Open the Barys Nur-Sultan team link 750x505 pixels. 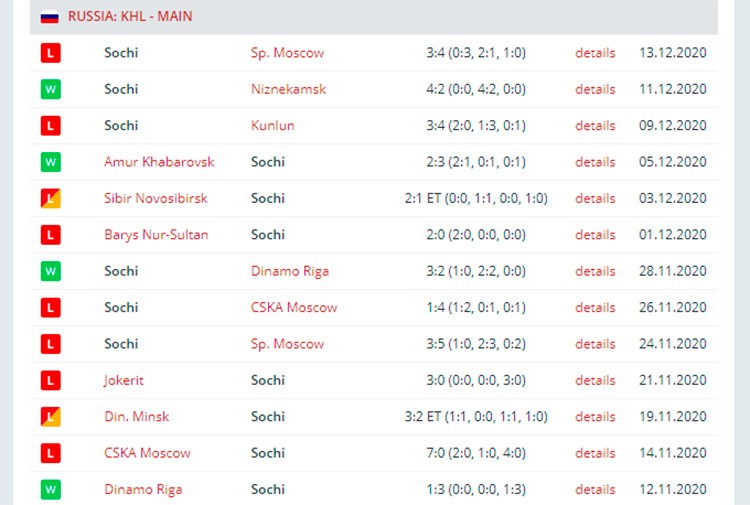156,235
